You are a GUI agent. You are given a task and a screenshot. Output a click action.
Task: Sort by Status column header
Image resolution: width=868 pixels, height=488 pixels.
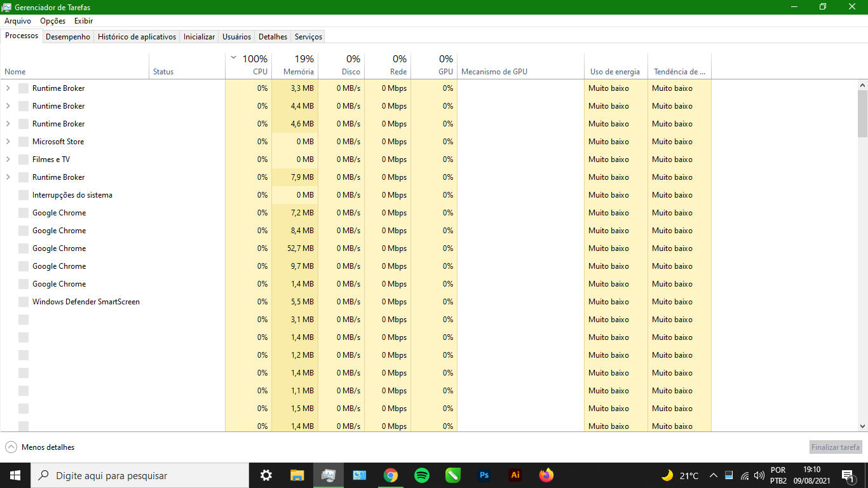(x=187, y=65)
